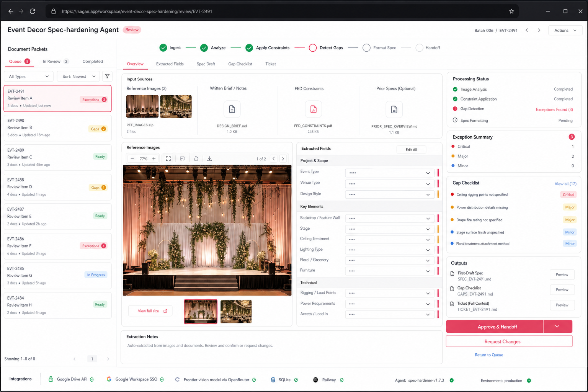
Task: Click the Analyze completed checkmark
Action: click(x=204, y=48)
